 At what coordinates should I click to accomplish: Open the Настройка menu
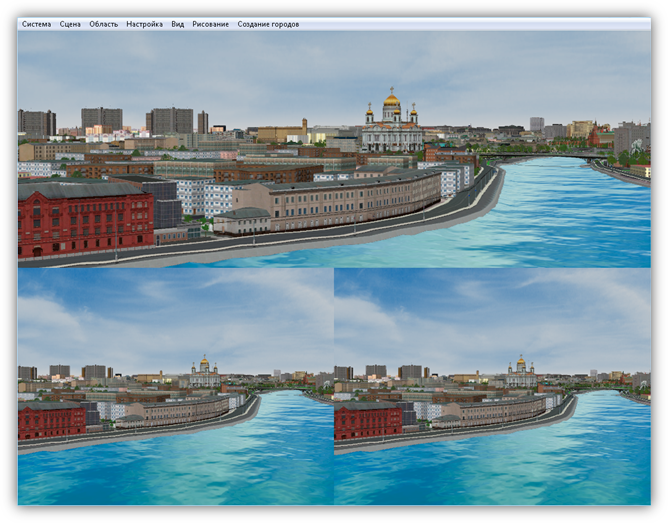[x=144, y=24]
